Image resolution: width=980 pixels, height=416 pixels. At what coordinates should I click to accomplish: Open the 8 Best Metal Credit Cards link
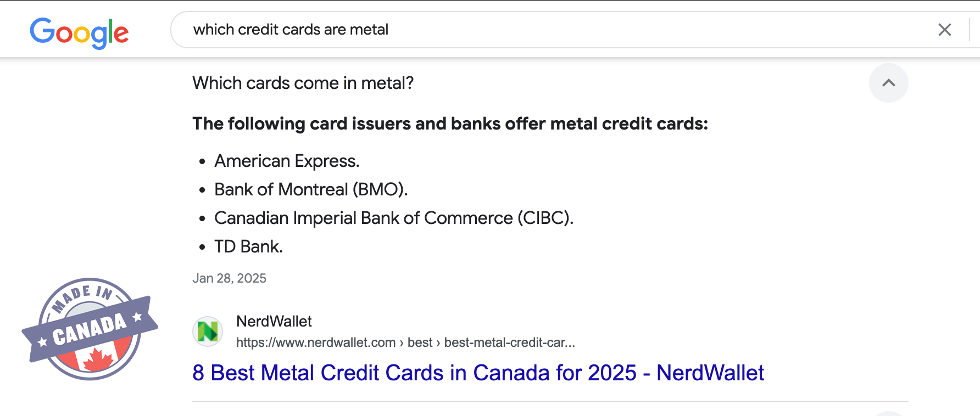[x=478, y=373]
